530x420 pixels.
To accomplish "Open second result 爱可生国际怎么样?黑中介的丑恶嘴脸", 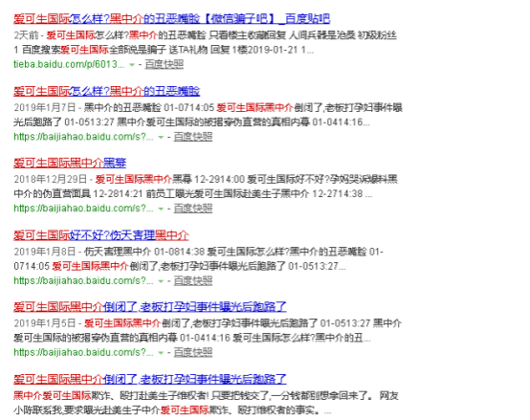I will (107, 91).
